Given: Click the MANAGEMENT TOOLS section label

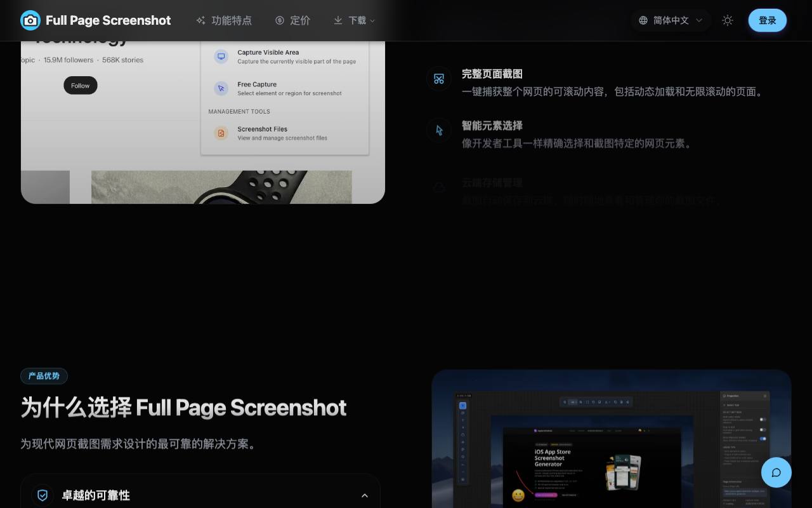Looking at the screenshot, I should tap(239, 112).
